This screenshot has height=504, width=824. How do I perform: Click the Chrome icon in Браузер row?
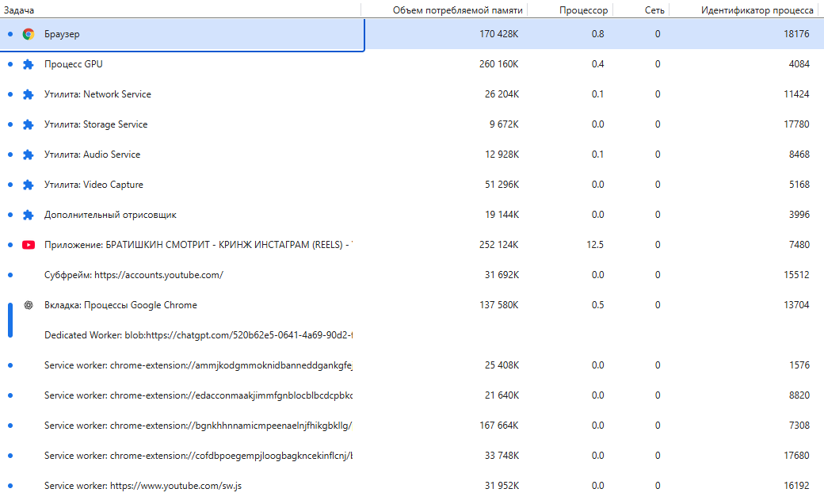coord(29,34)
